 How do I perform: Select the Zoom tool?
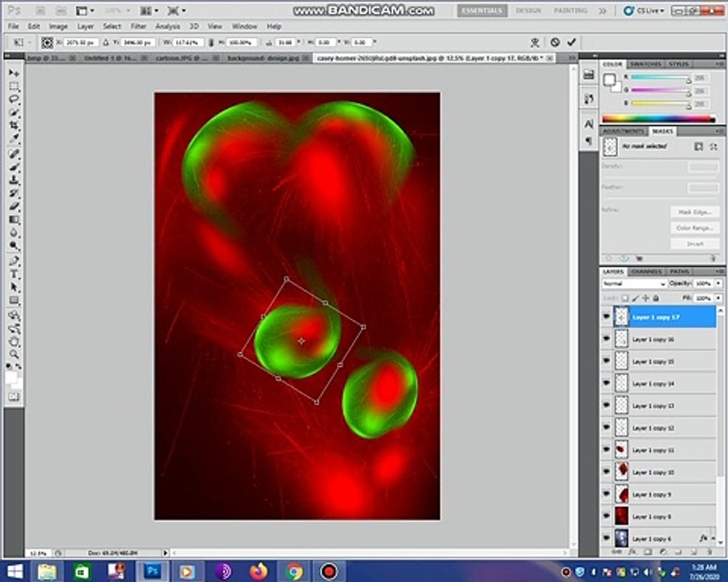(x=14, y=355)
